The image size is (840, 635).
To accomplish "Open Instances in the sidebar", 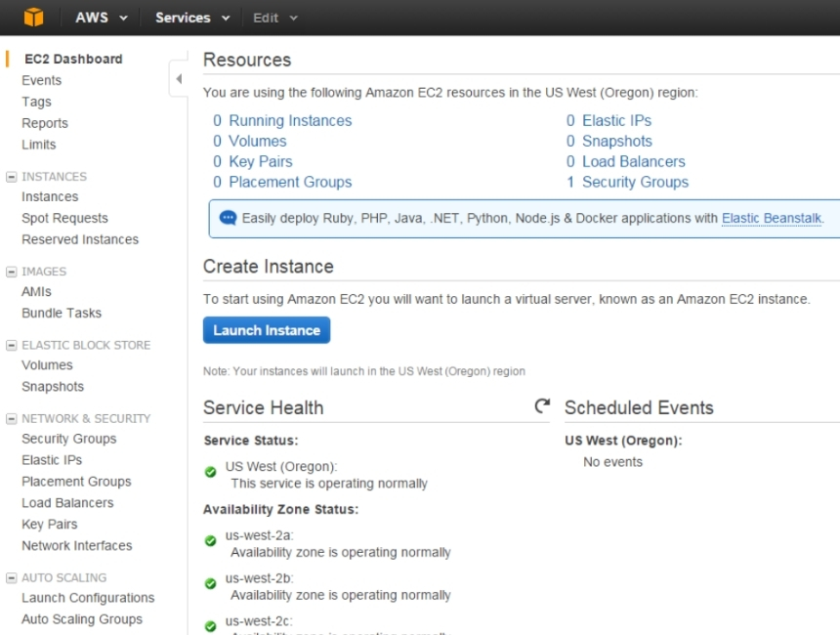I will pyautogui.click(x=50, y=196).
